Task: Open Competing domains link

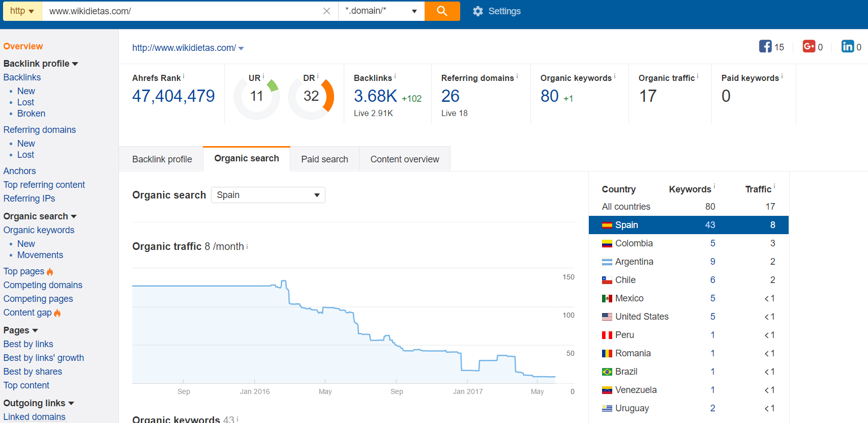Action: (x=43, y=285)
